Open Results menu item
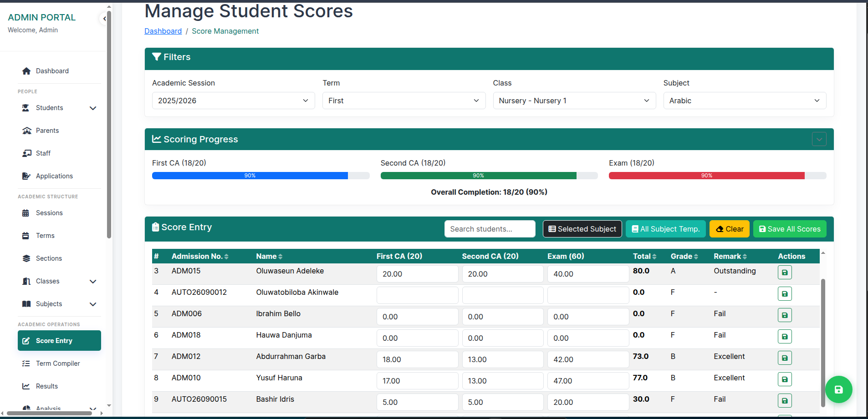868x419 pixels. 59,386
